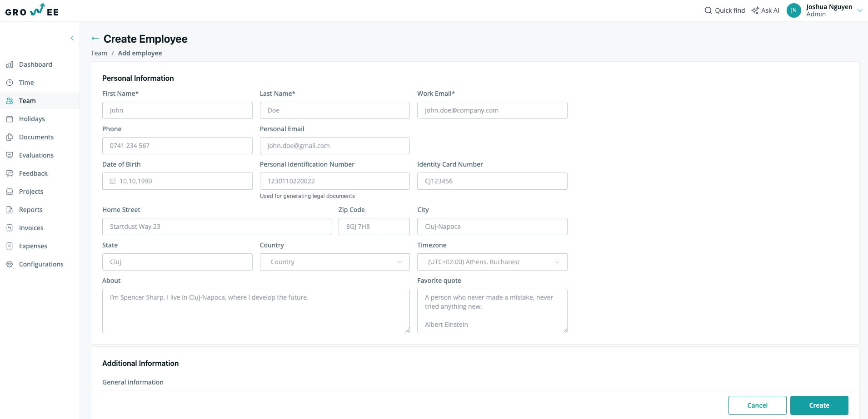868x419 pixels.
Task: Open the Country dropdown
Action: [335, 262]
